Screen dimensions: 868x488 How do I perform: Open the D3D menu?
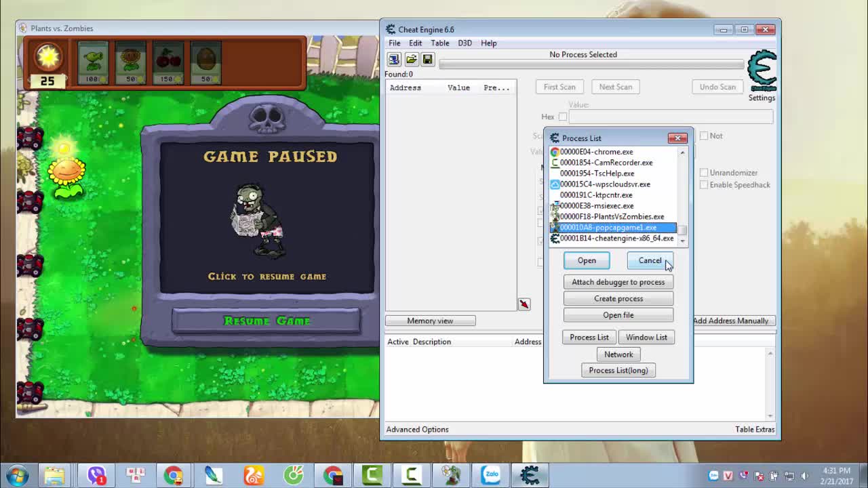465,43
